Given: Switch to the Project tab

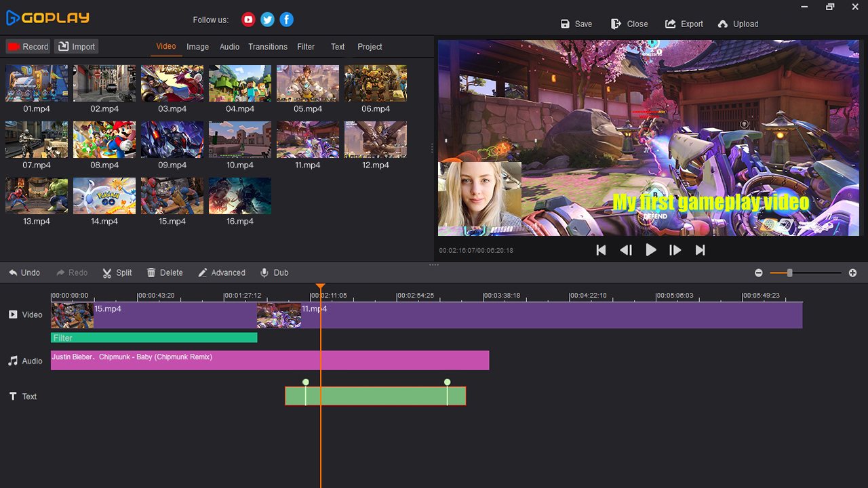Looking at the screenshot, I should point(370,46).
